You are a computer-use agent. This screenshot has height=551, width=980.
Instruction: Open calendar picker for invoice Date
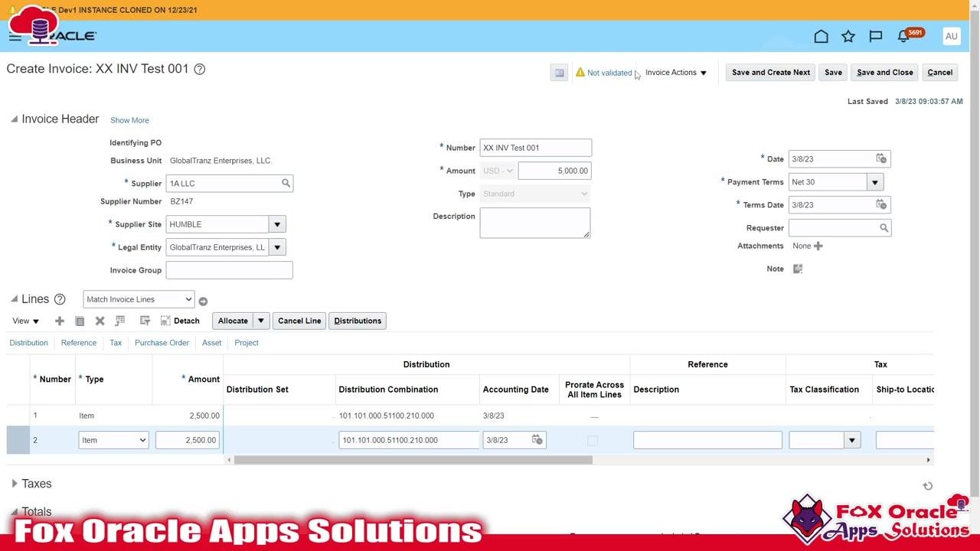pos(881,158)
